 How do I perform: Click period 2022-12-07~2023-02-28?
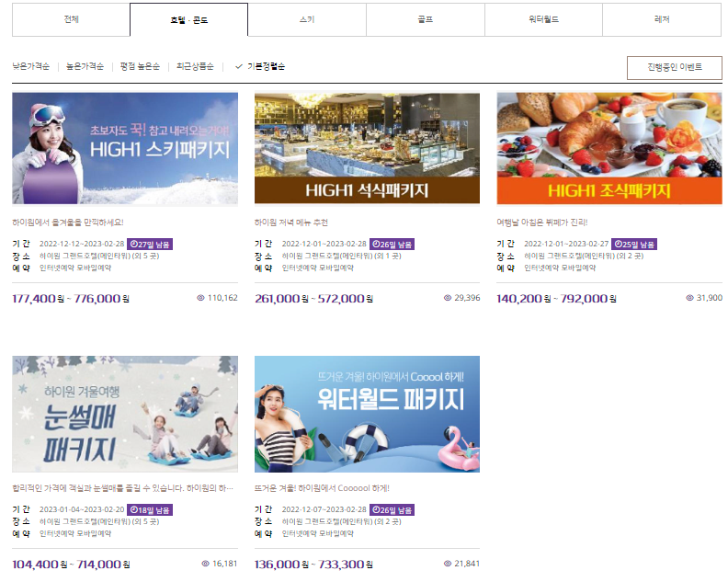tap(324, 509)
